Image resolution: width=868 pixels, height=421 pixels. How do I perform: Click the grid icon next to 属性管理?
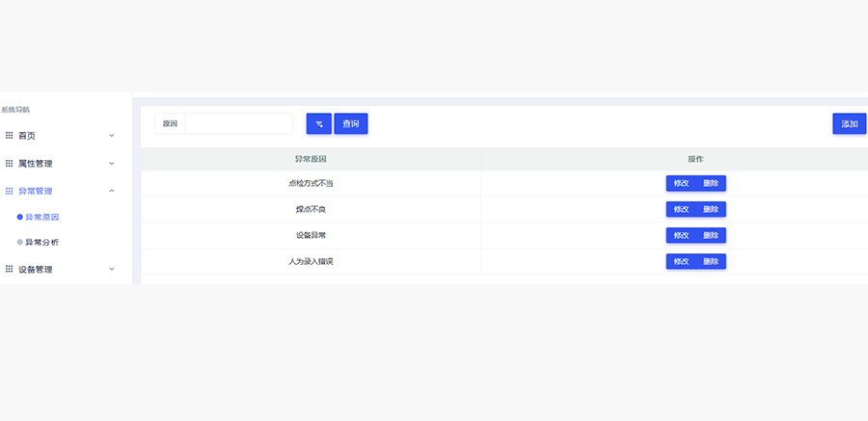point(10,164)
